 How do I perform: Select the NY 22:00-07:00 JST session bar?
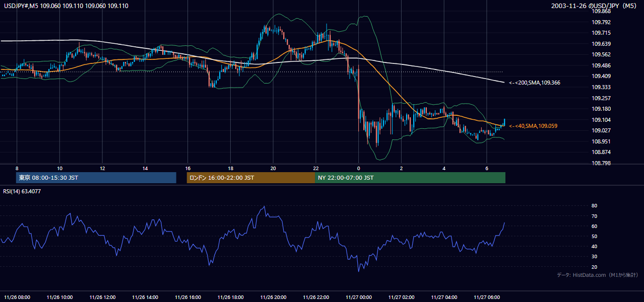410,178
